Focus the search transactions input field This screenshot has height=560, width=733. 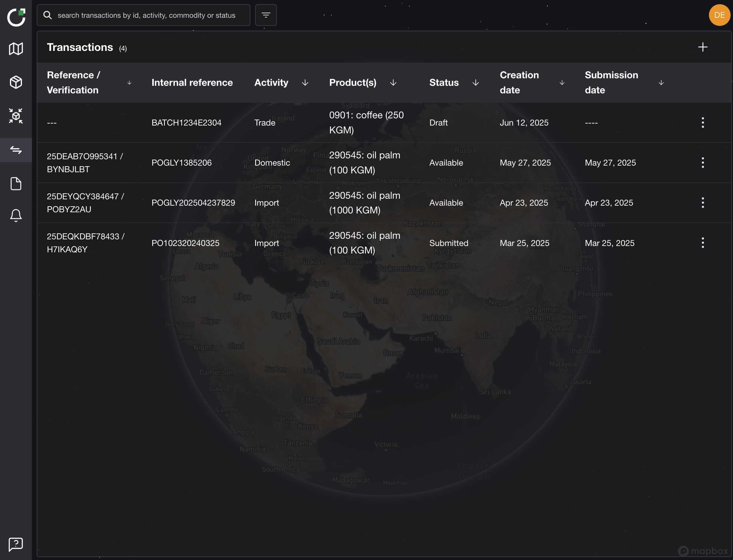(x=147, y=15)
